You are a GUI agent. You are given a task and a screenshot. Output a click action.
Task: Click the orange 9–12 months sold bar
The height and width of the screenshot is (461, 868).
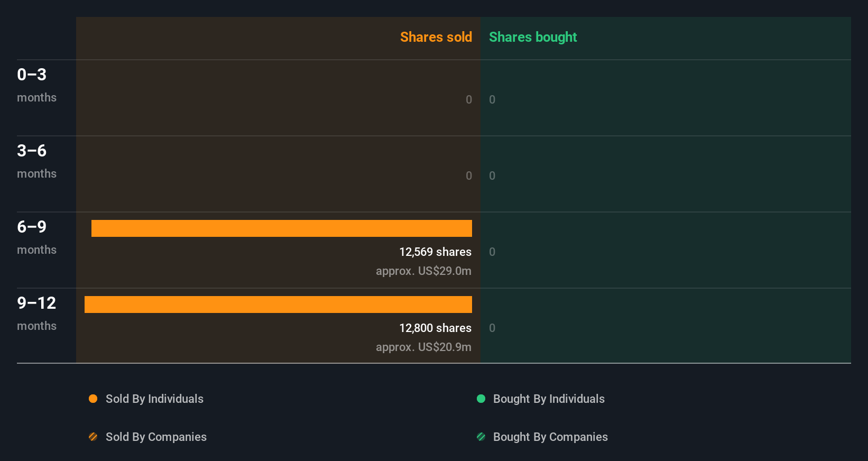[x=278, y=305]
